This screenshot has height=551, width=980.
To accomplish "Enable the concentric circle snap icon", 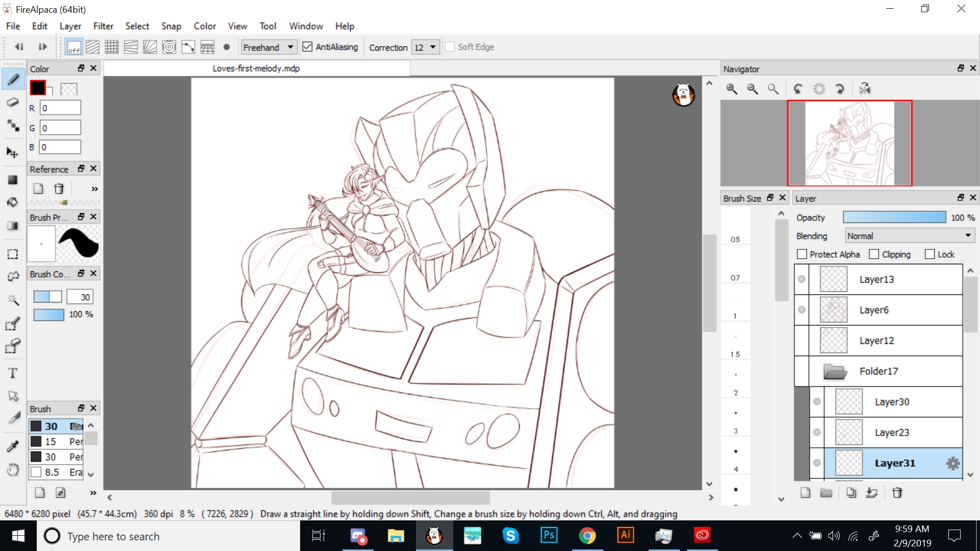I will (169, 47).
